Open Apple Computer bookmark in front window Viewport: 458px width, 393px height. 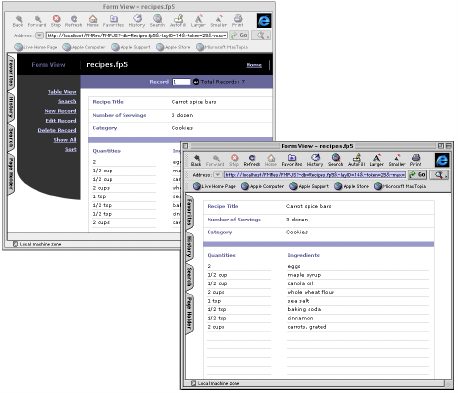[x=263, y=186]
